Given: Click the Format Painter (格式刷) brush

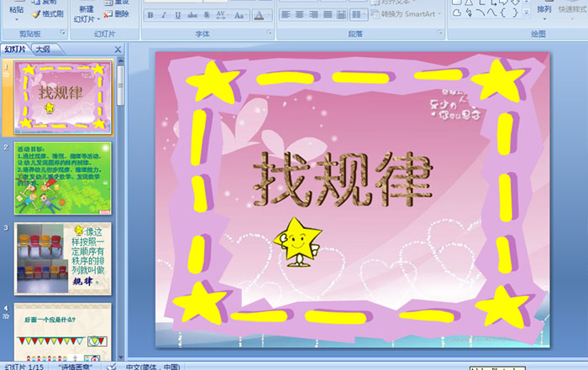Looking at the screenshot, I should click(36, 14).
